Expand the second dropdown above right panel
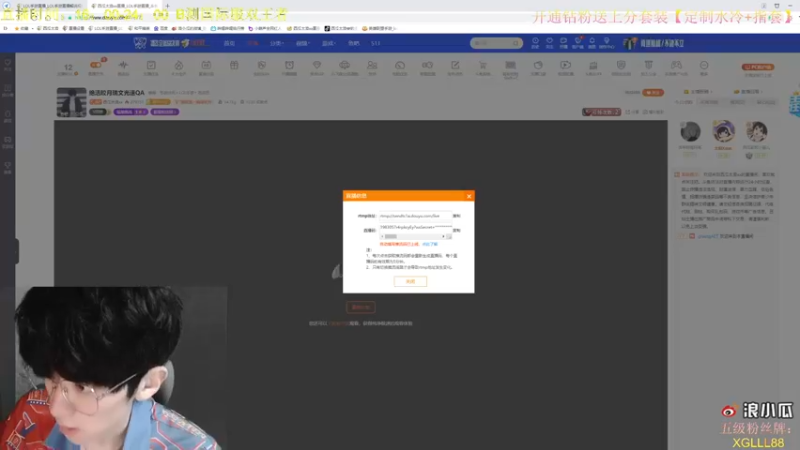The height and width of the screenshot is (450, 800). pyautogui.click(x=748, y=92)
